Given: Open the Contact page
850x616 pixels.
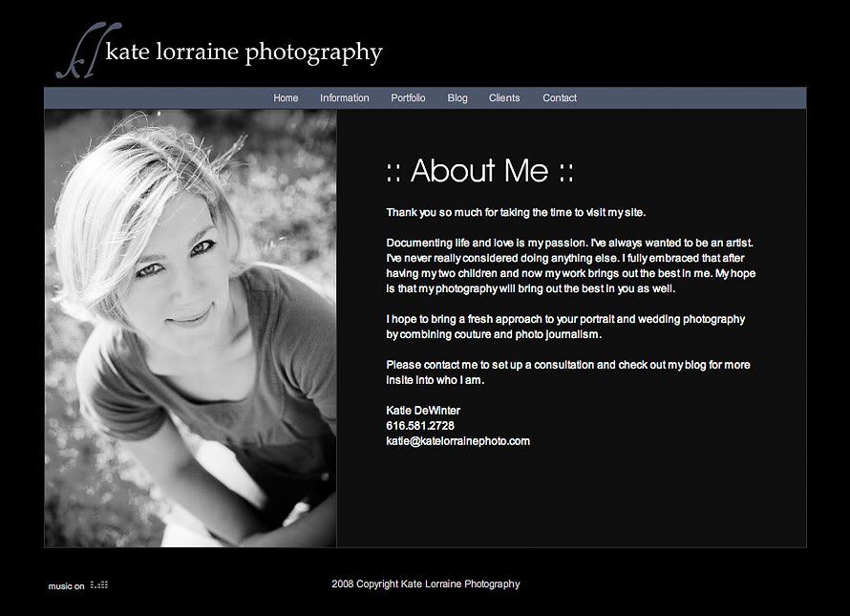Looking at the screenshot, I should [x=560, y=98].
